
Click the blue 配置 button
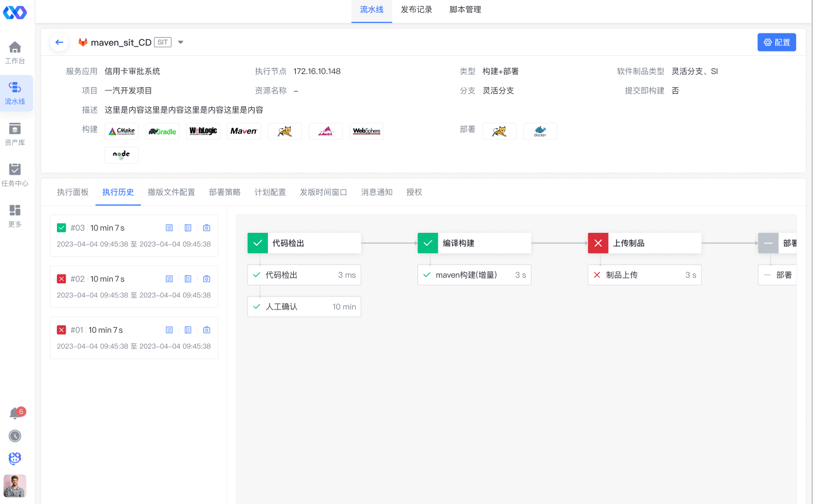(776, 42)
